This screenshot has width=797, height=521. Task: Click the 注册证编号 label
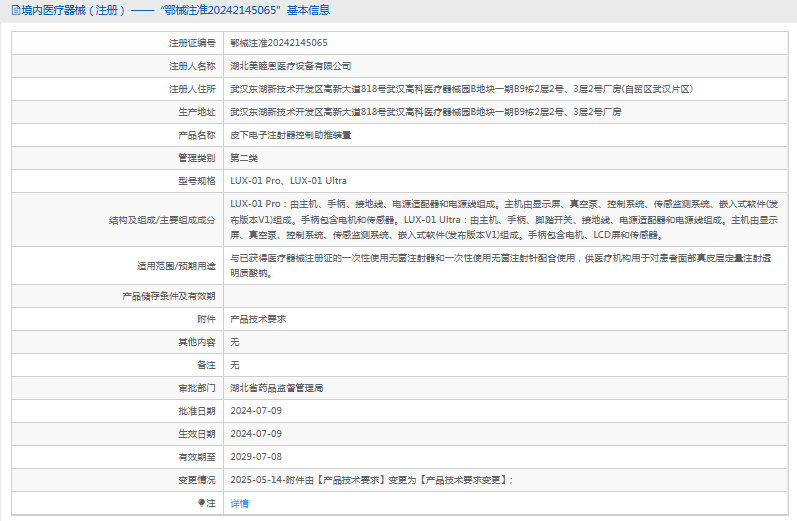pyautogui.click(x=192, y=43)
